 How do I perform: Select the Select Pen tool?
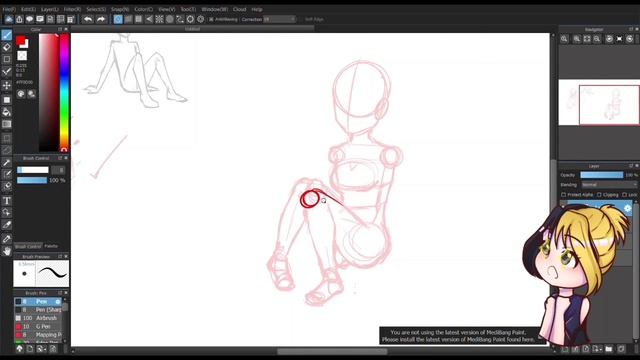coord(7,175)
